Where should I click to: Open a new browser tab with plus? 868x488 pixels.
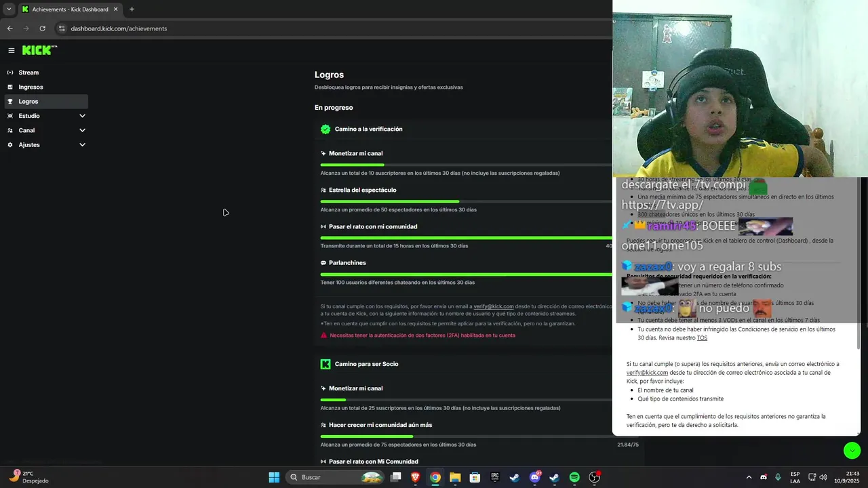pyautogui.click(x=132, y=9)
